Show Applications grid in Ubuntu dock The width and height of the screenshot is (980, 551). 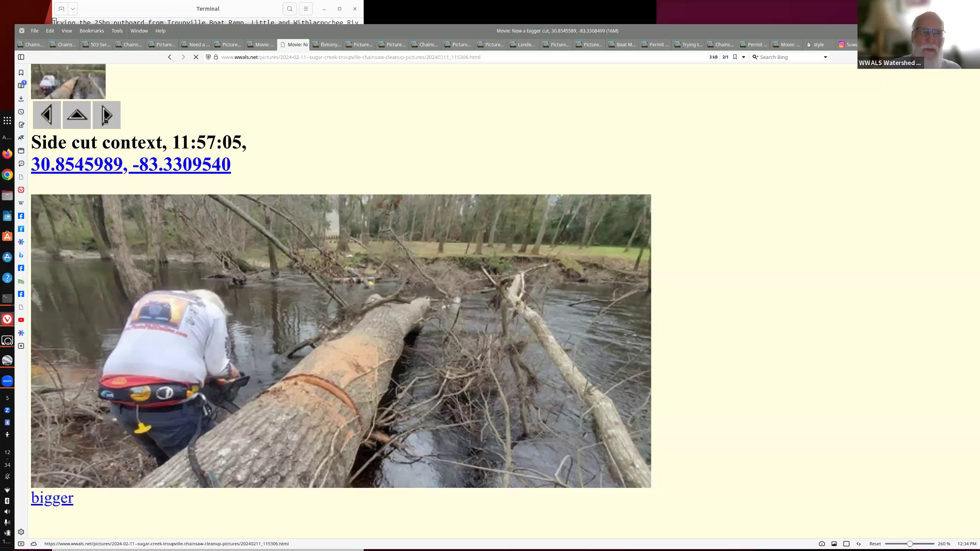click(x=7, y=121)
